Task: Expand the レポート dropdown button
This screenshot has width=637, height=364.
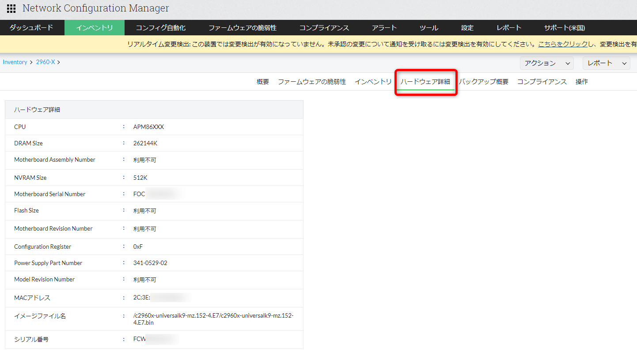Action: point(607,63)
